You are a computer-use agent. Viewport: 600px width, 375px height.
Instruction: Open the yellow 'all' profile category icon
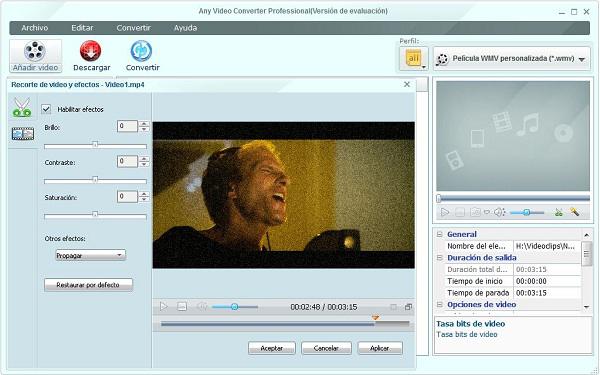click(413, 58)
